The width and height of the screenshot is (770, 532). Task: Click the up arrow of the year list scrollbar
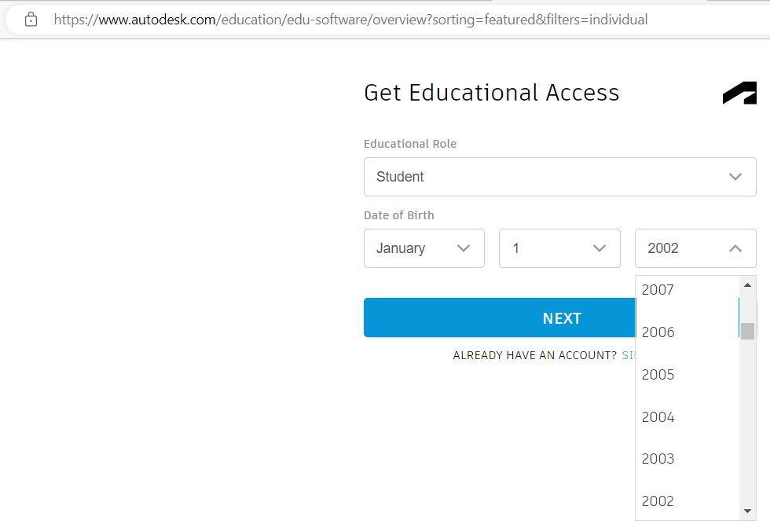747,285
